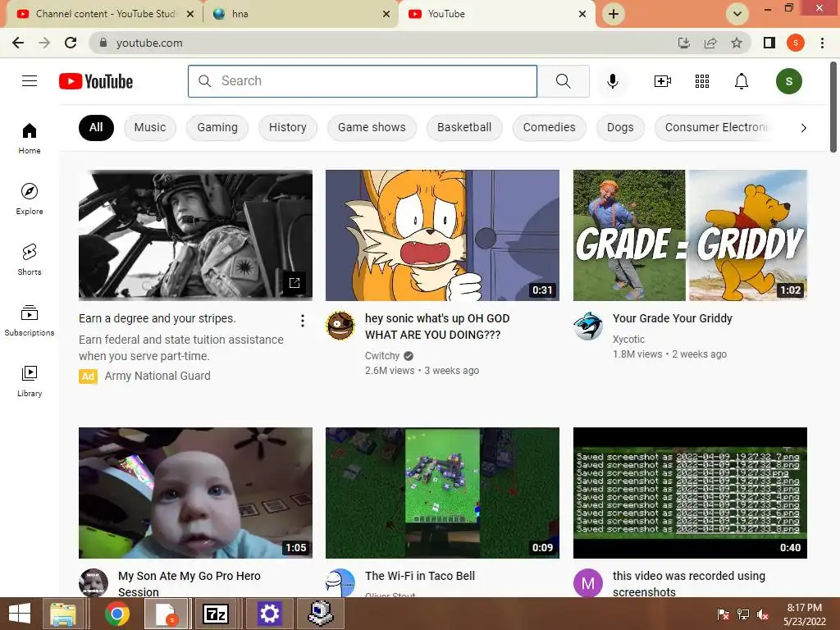Open the purple M channel avatar
The image size is (840, 630).
pyautogui.click(x=587, y=583)
